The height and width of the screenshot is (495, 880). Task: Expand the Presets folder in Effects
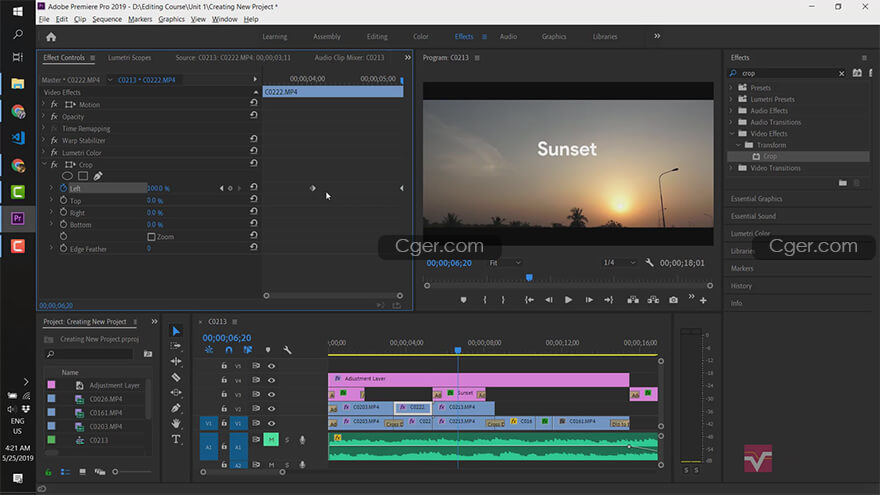click(731, 88)
